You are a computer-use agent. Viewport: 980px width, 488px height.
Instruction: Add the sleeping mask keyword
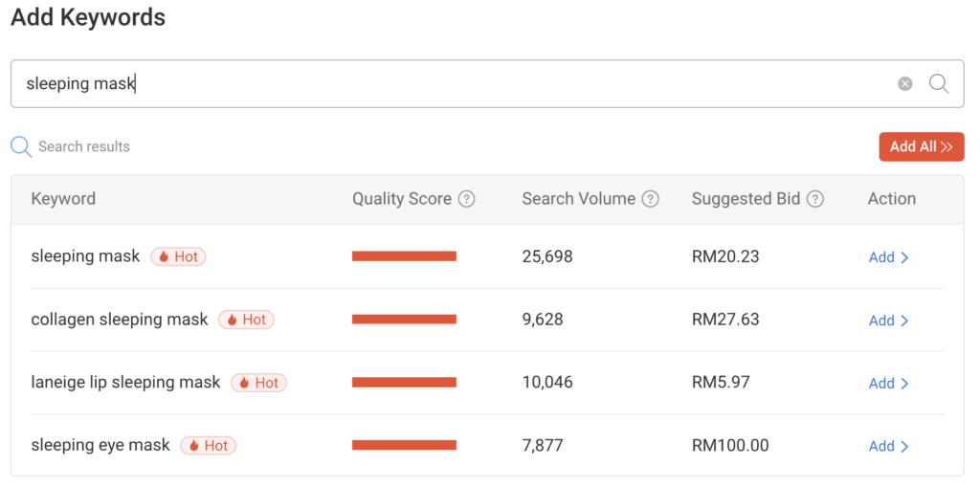(888, 257)
